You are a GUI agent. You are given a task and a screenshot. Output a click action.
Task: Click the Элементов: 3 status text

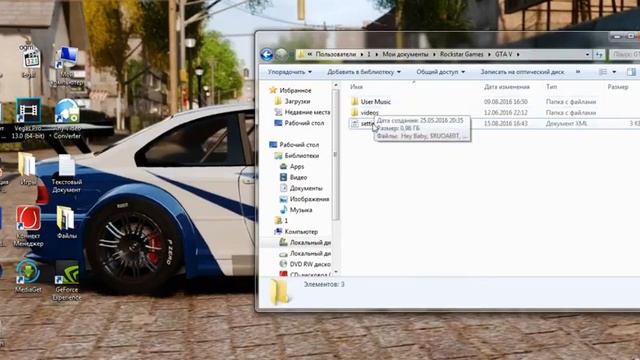click(x=324, y=284)
